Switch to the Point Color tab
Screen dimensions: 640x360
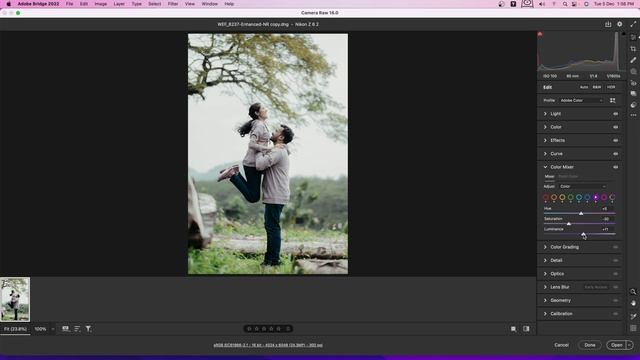tap(568, 177)
